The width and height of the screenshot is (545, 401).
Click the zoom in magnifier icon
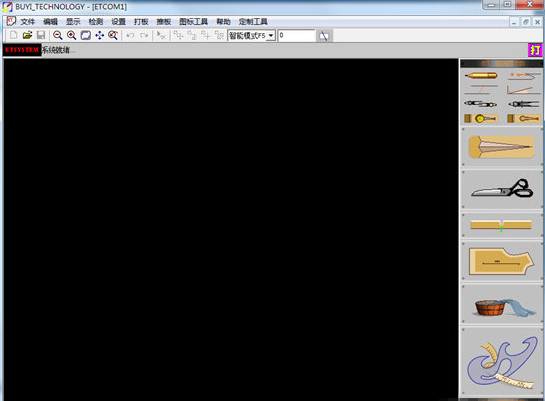[72, 35]
